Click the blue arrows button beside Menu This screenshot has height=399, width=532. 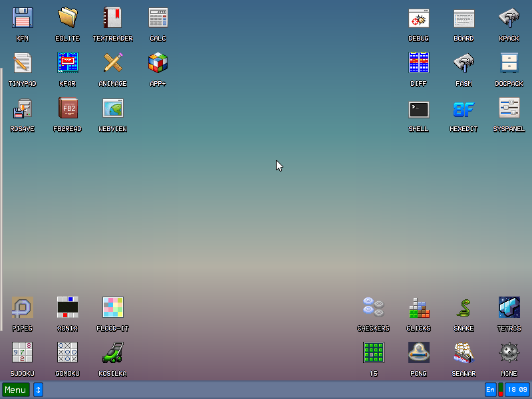pos(39,390)
